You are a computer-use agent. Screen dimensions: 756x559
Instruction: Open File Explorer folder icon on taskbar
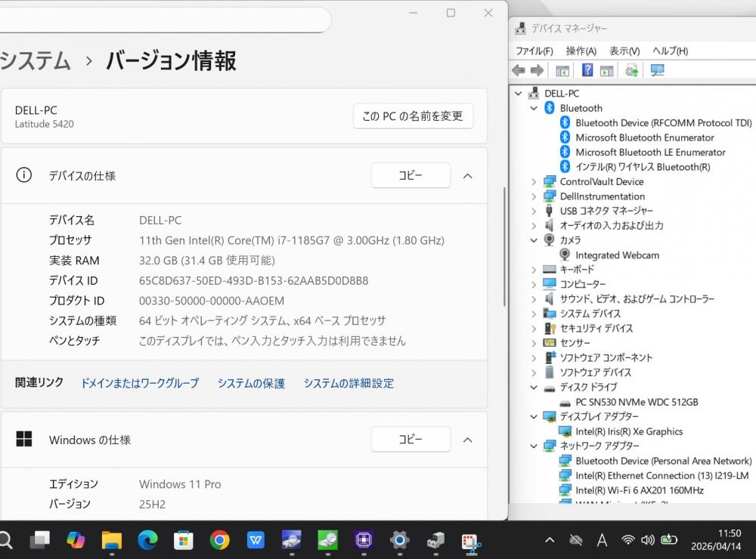point(112,539)
